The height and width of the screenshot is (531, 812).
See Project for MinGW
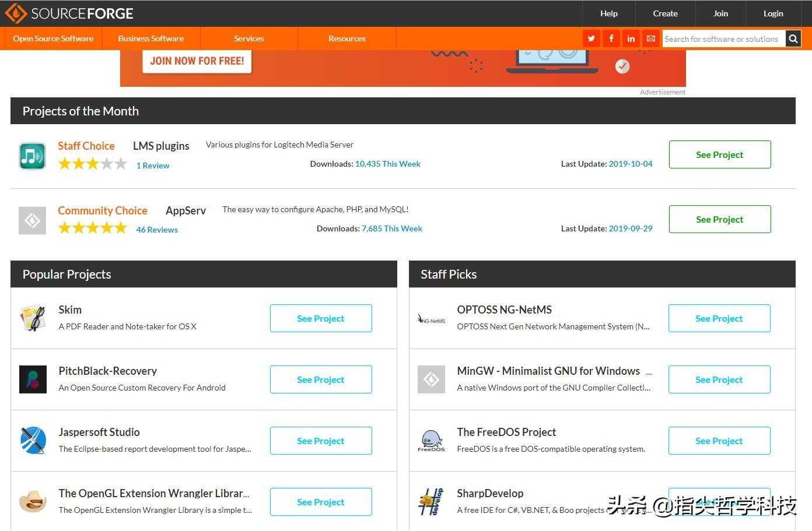click(x=719, y=379)
